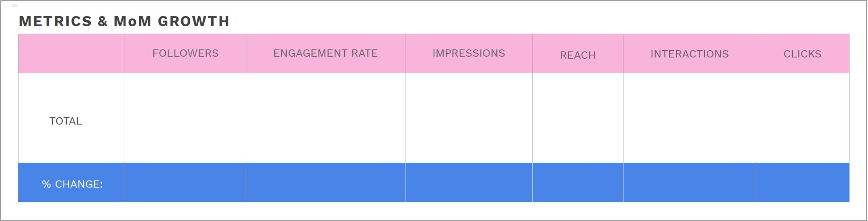The width and height of the screenshot is (868, 221).
Task: Select the % CHANGE row label
Action: pos(72,184)
